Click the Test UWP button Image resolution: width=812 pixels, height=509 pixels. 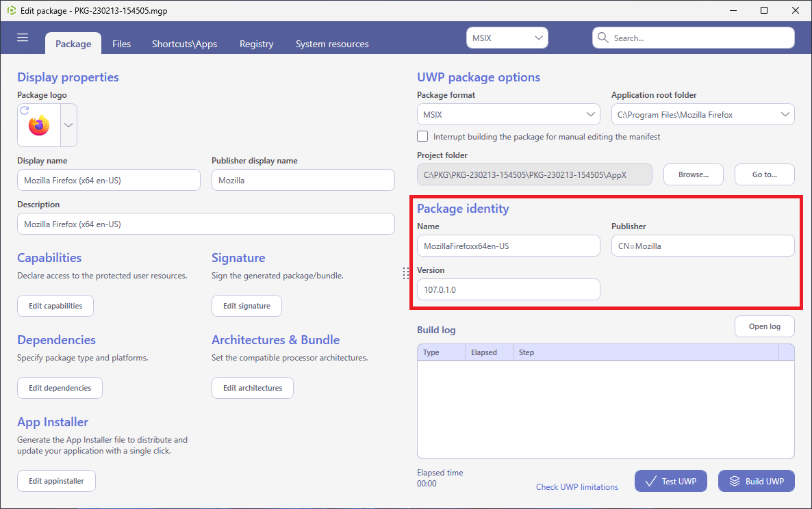coord(671,481)
